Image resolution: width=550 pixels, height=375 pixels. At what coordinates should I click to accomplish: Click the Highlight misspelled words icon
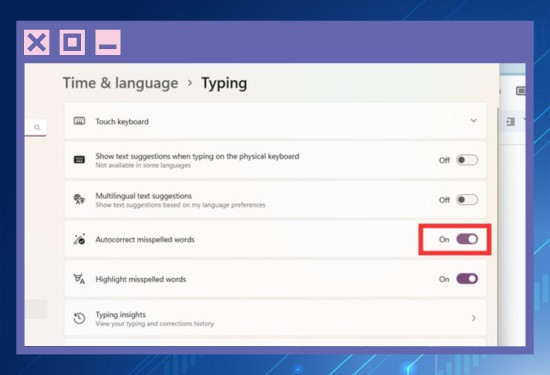(x=79, y=279)
